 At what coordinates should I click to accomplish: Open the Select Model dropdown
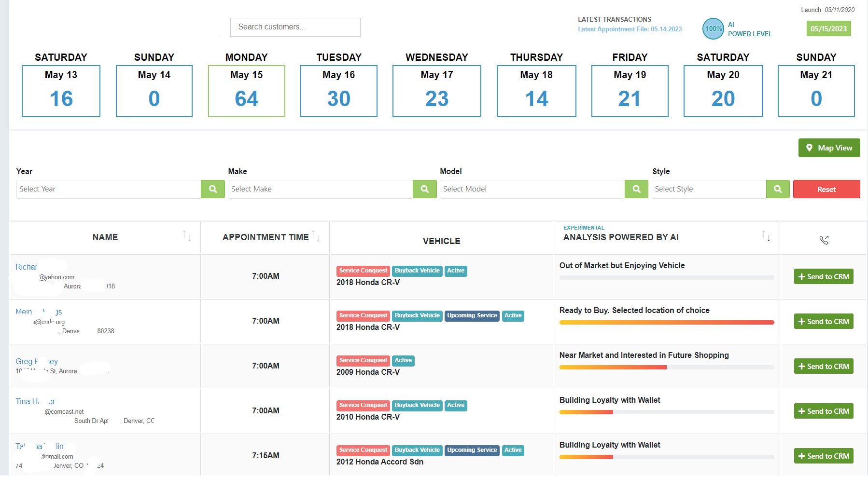tap(532, 189)
